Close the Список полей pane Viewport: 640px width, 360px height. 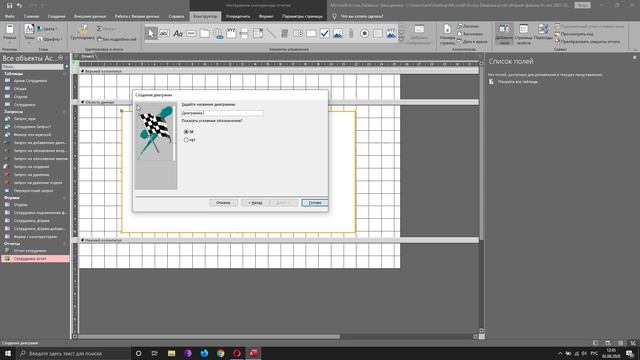point(634,58)
